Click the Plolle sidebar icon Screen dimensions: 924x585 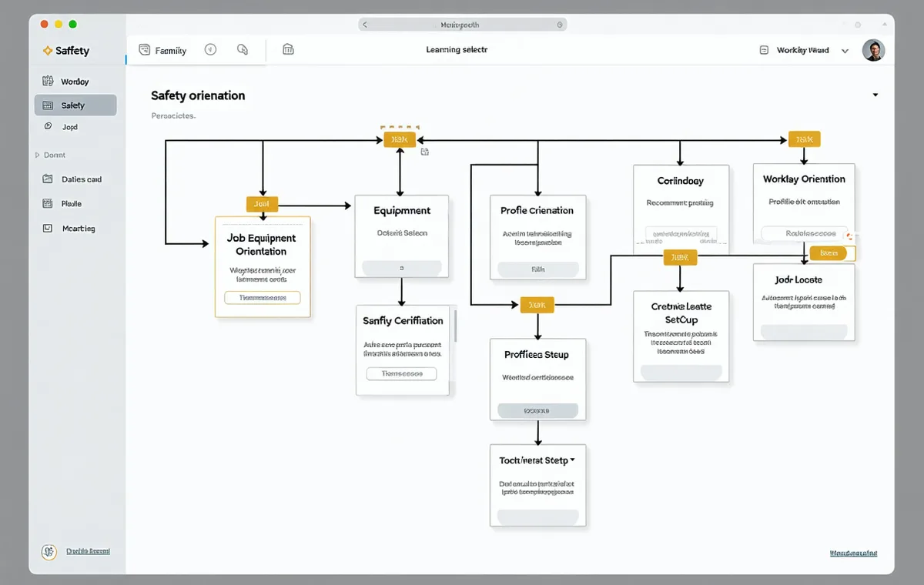click(x=47, y=203)
